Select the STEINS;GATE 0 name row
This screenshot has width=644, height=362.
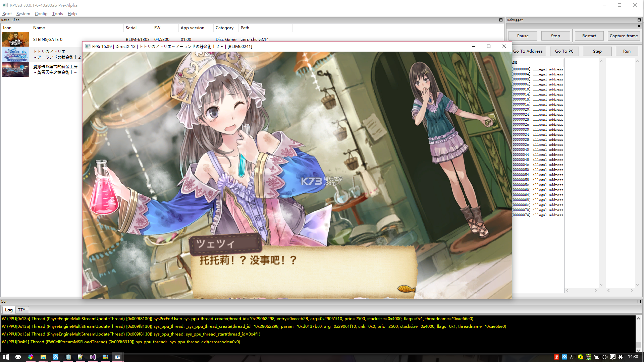[x=48, y=40]
